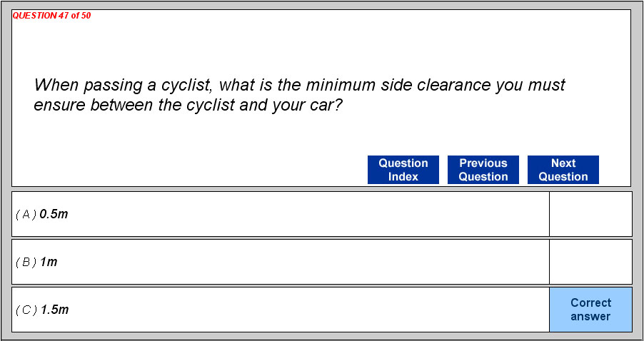Image resolution: width=644 pixels, height=341 pixels.
Task: Click empty result box beside answer B
Action: click(x=590, y=262)
